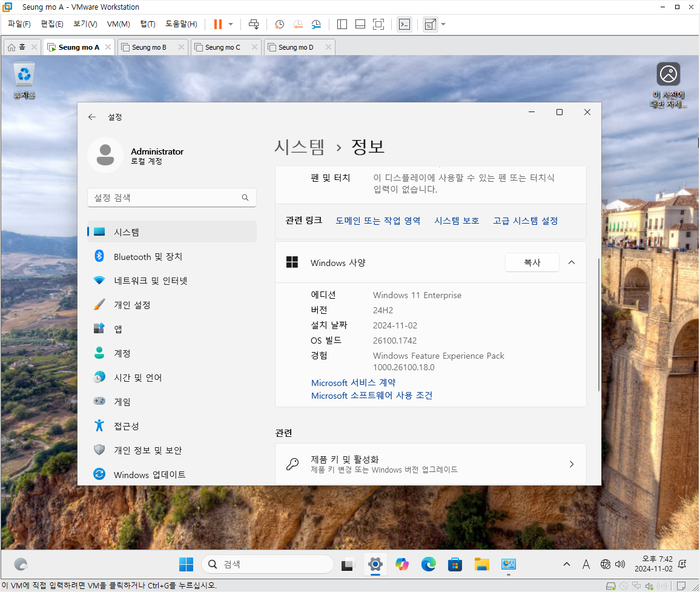Click the 설정 검색 search field
The image size is (700, 592).
click(x=172, y=198)
